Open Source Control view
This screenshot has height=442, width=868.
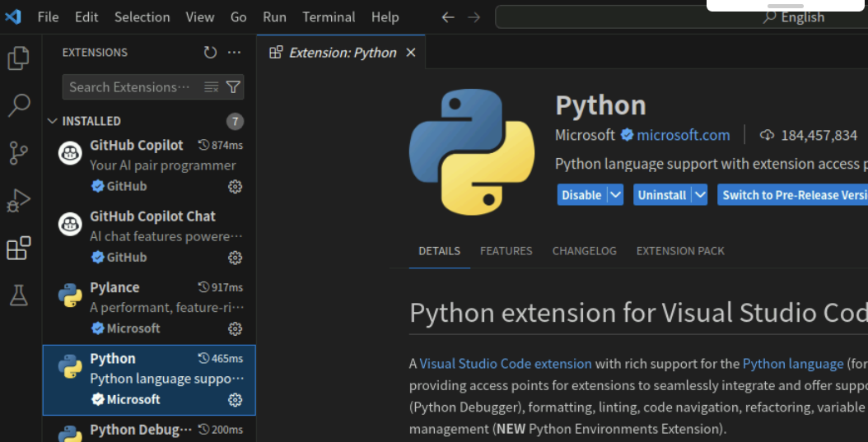18,152
